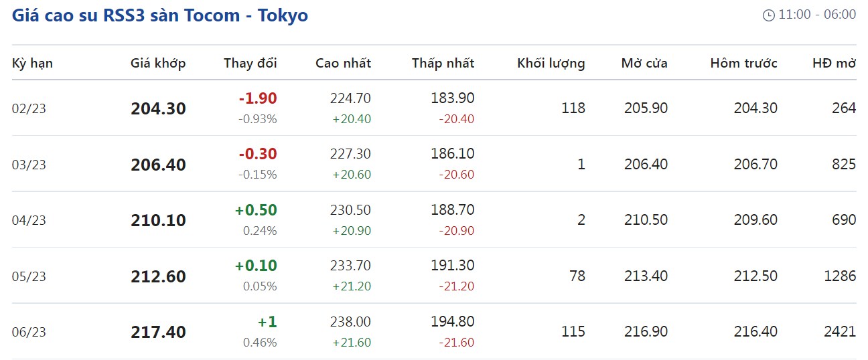Click the 217.40 matched price
868x360 pixels.
pyautogui.click(x=158, y=332)
